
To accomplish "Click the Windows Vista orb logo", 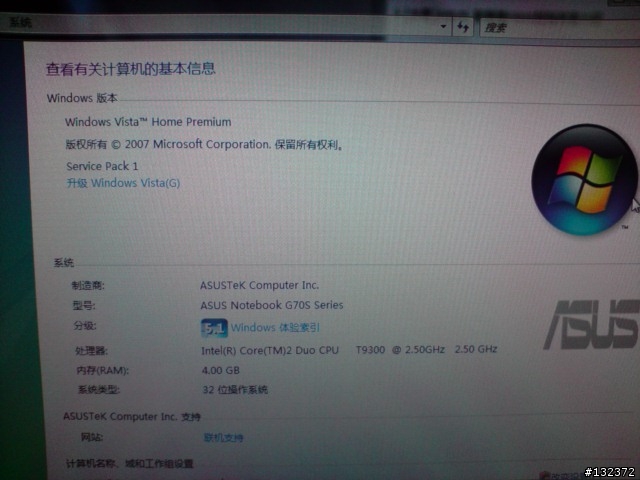I will click(x=584, y=180).
